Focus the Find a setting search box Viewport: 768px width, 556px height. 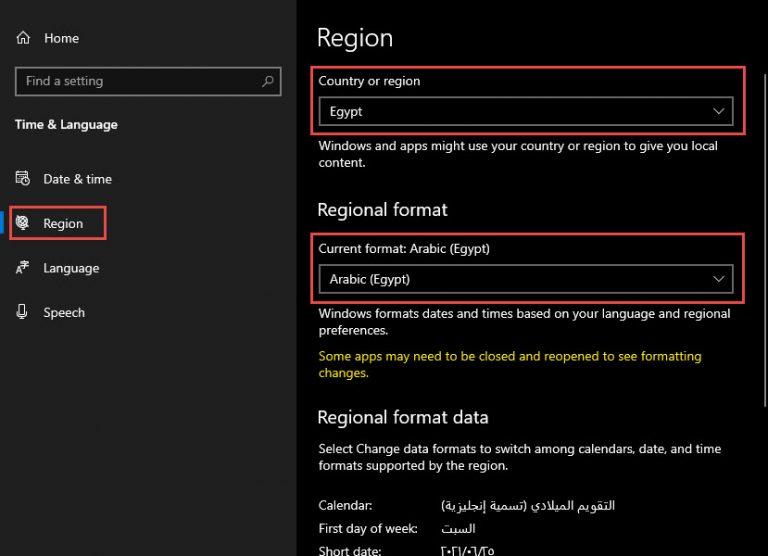pyautogui.click(x=148, y=81)
